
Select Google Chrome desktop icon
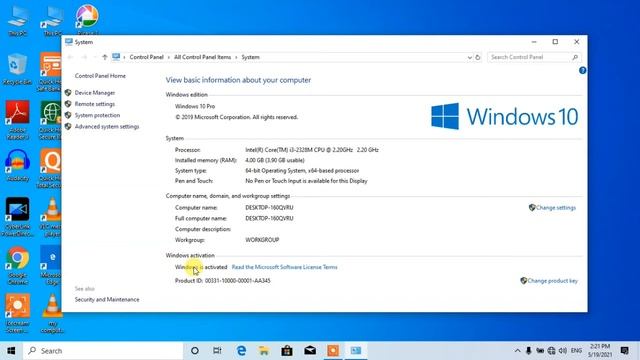(17, 265)
